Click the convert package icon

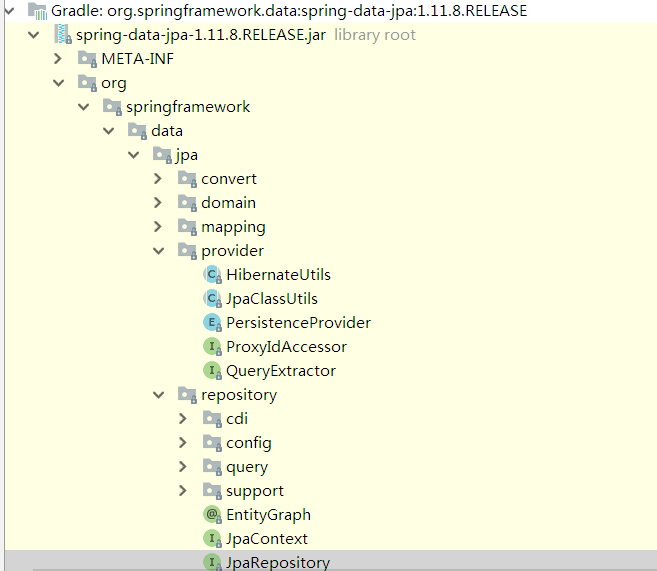pos(187,178)
